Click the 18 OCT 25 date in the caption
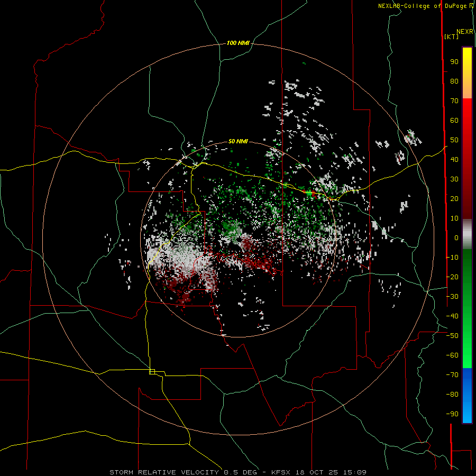 pyautogui.click(x=317, y=472)
